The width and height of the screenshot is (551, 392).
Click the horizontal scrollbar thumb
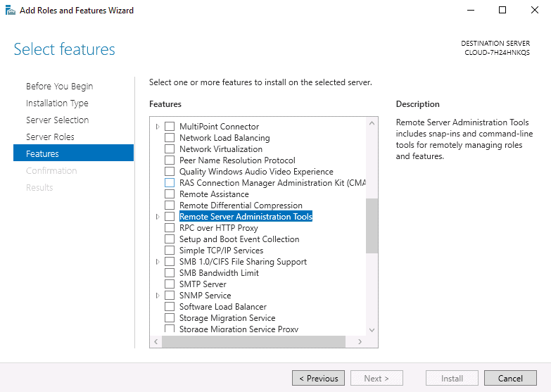tap(253, 341)
